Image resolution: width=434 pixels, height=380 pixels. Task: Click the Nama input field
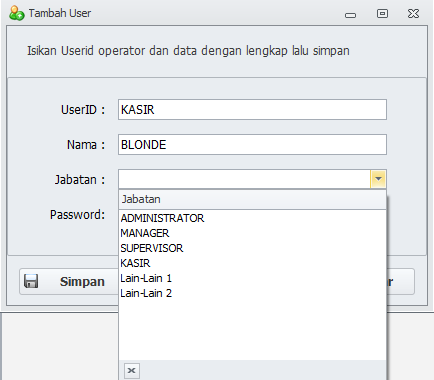tap(252, 144)
